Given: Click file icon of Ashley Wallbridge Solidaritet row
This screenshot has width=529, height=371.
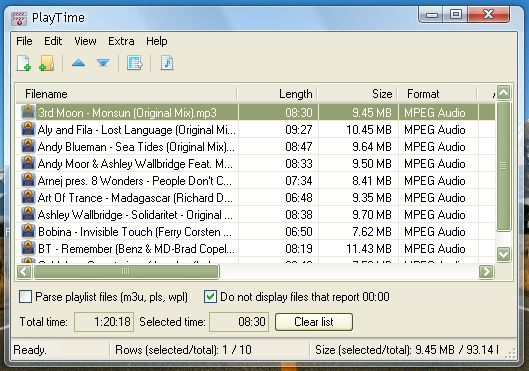Looking at the screenshot, I should pyautogui.click(x=28, y=214).
